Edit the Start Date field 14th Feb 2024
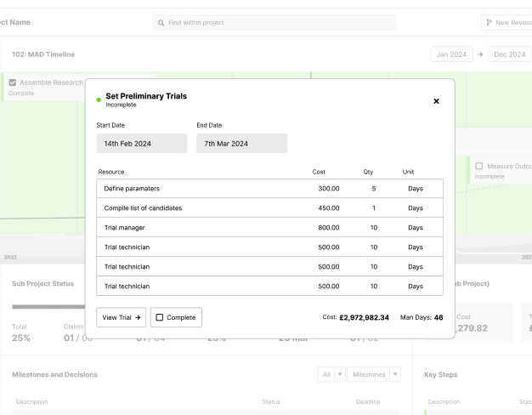The height and width of the screenshot is (415, 532). click(141, 144)
